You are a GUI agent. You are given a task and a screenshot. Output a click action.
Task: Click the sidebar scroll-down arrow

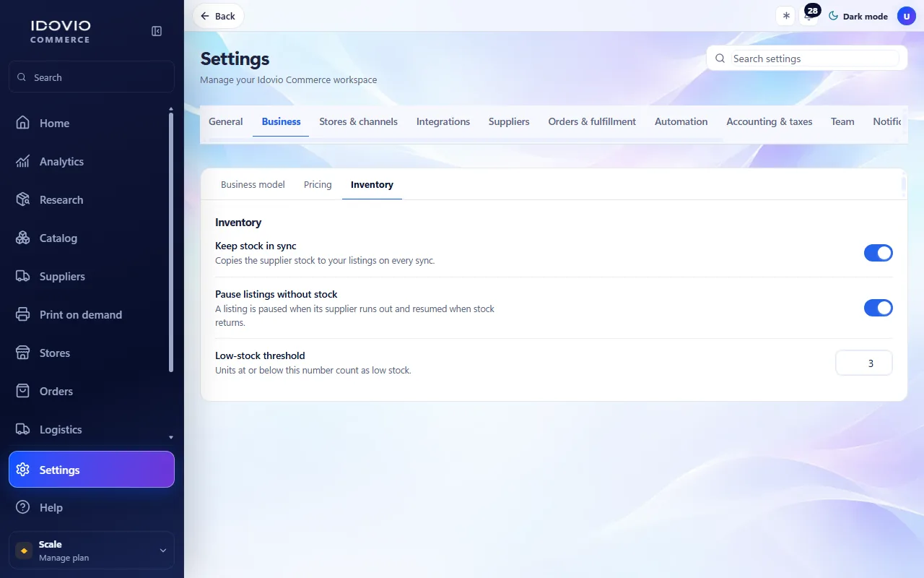171,437
